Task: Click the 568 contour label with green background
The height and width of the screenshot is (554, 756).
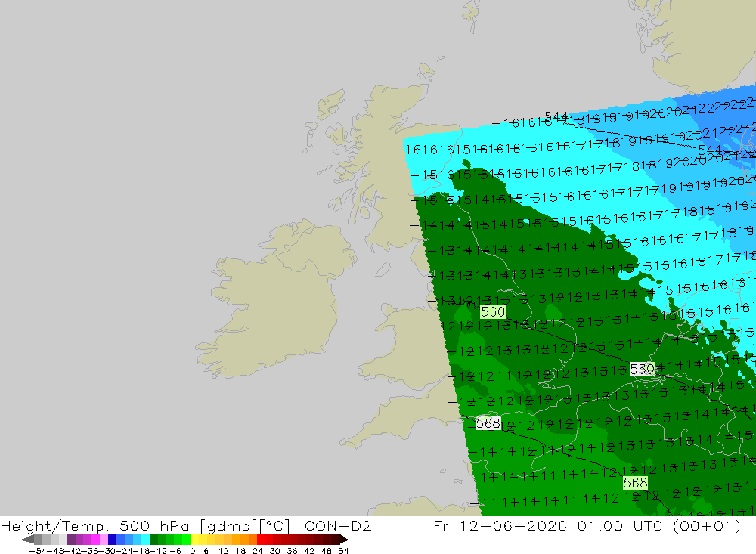Action: 636,483
